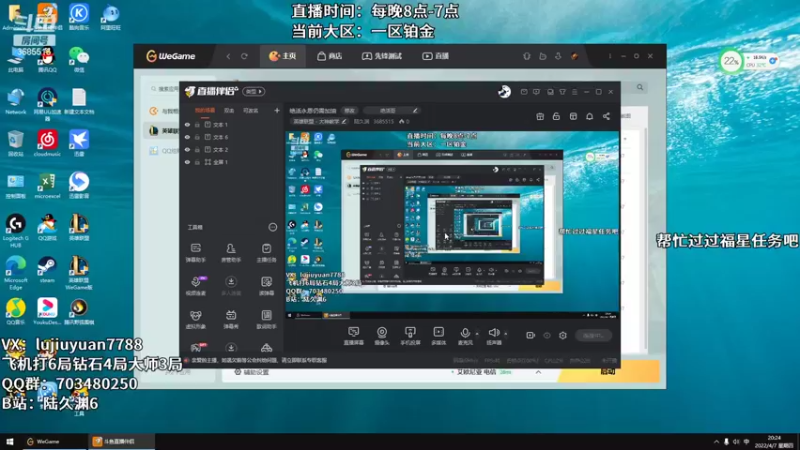
Task: Select the third scene tab
Action: coord(251,111)
